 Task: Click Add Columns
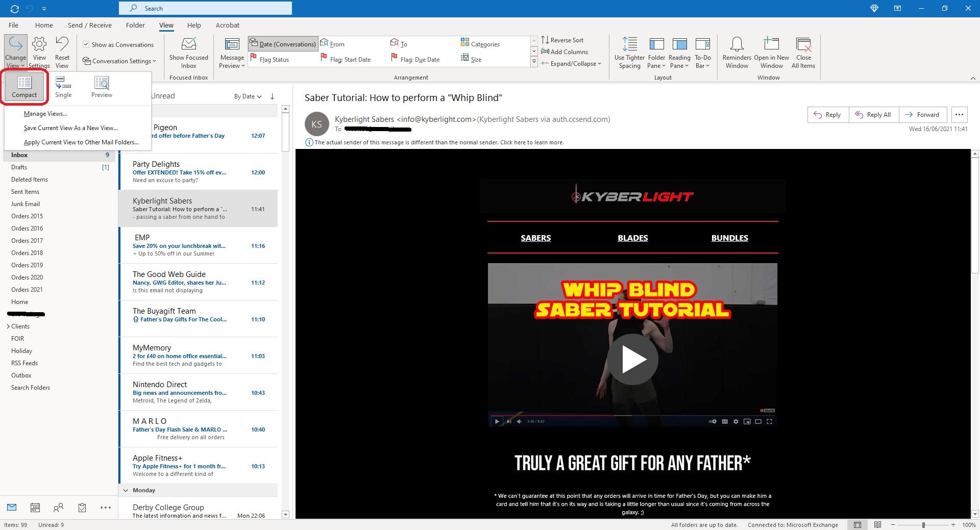point(565,52)
